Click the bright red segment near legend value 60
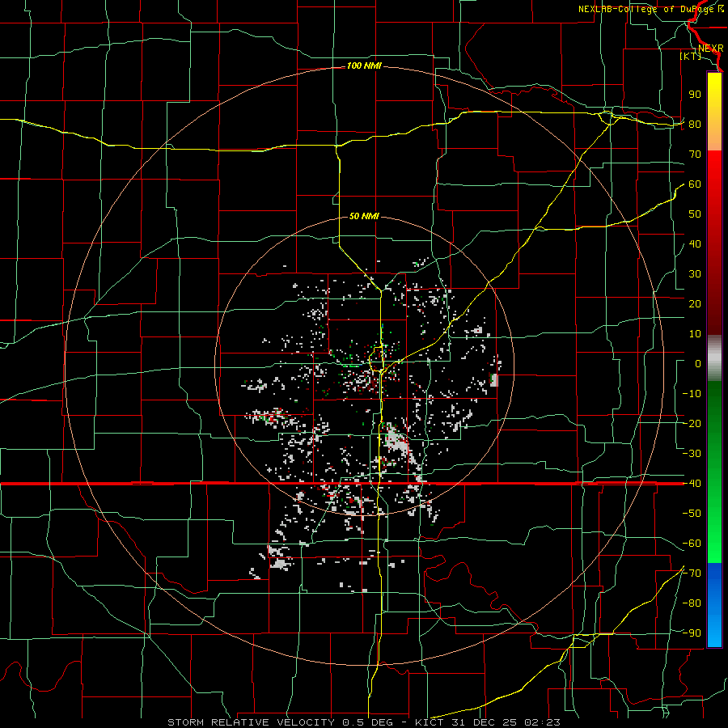 (x=714, y=179)
